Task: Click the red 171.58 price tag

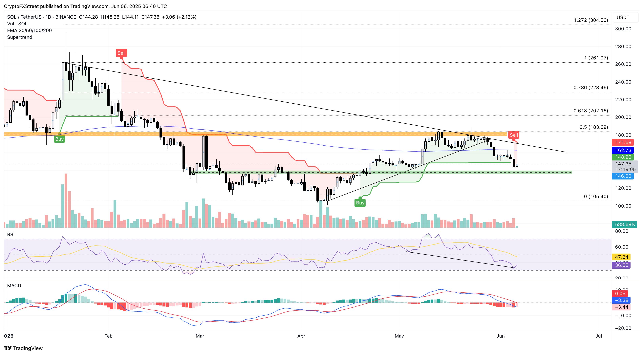Action: click(623, 142)
